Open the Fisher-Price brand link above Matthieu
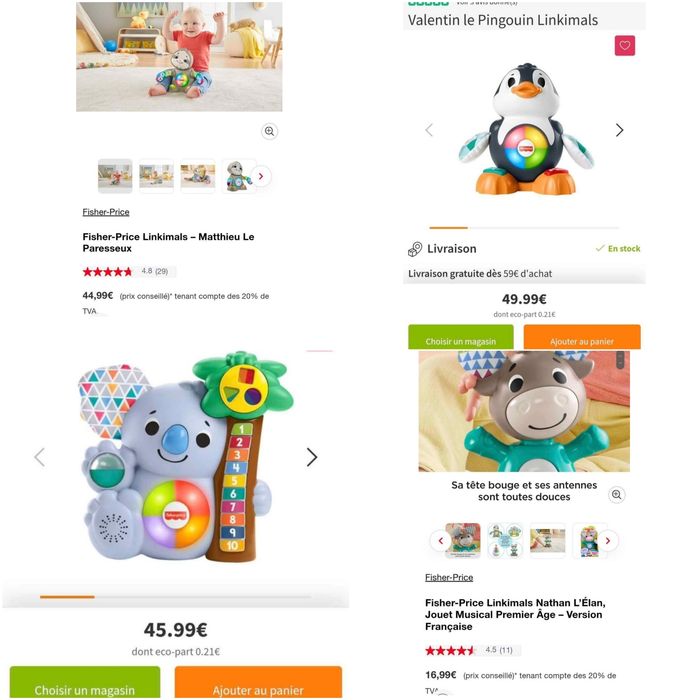This screenshot has height=700, width=700. coord(106,212)
